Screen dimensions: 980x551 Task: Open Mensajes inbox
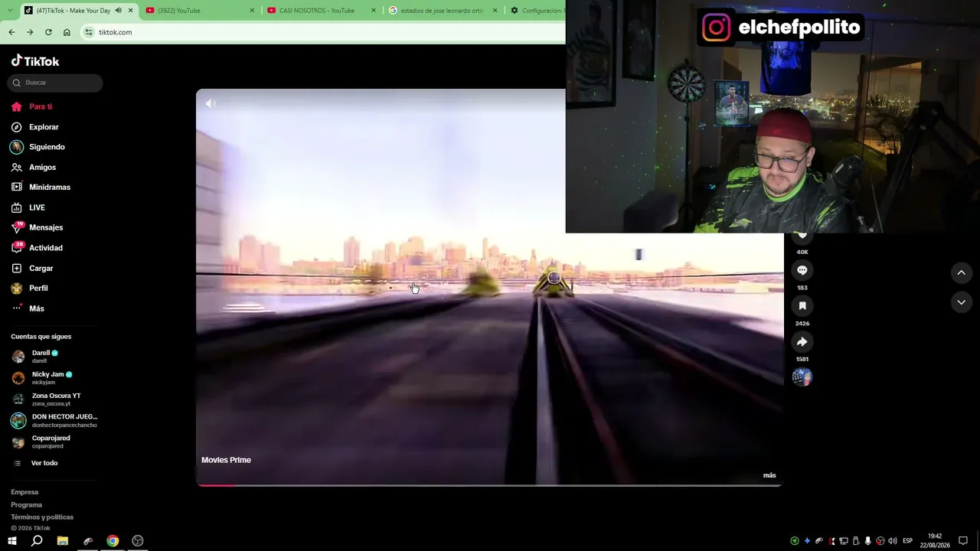click(x=38, y=227)
